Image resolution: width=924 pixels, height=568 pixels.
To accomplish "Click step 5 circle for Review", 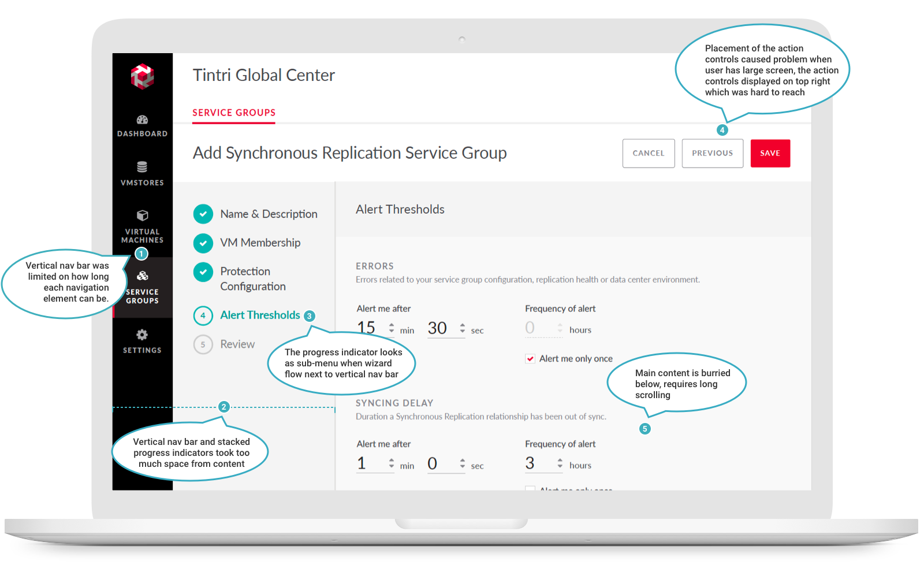I will click(x=203, y=344).
